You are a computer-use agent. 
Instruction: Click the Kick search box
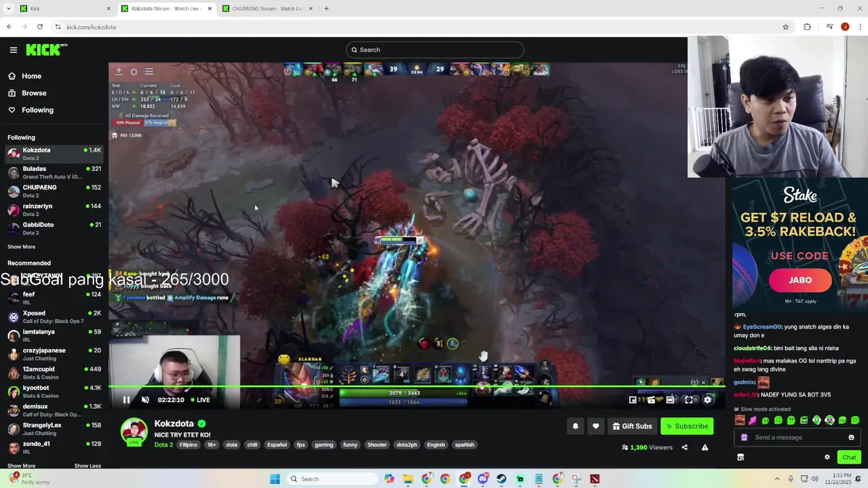coord(435,49)
